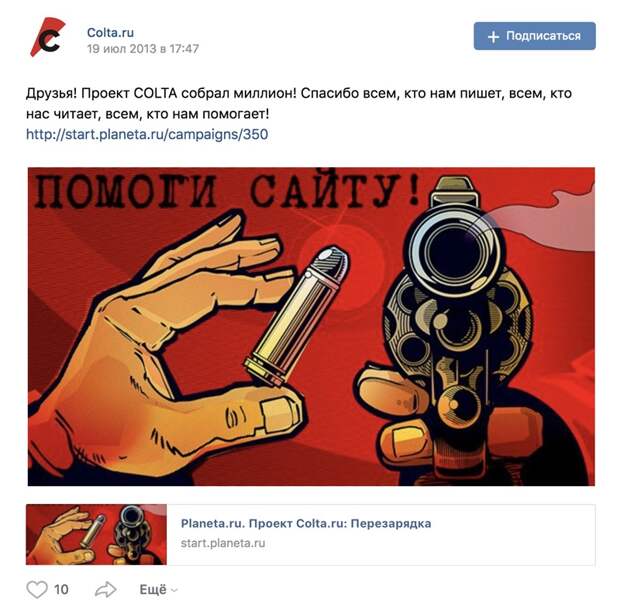Viewport: 620px width, 613px height.
Task: Open the Planeta.ru Проект Colta.ru: Перезарядка title
Action: point(306,523)
